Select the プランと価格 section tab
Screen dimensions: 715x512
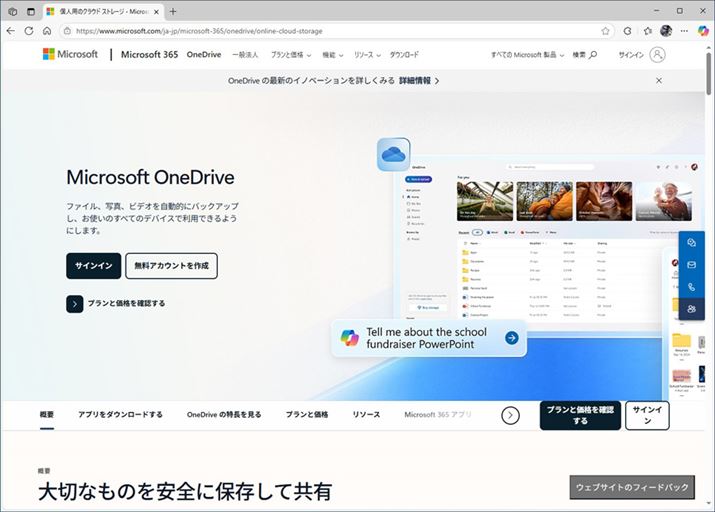[307, 414]
